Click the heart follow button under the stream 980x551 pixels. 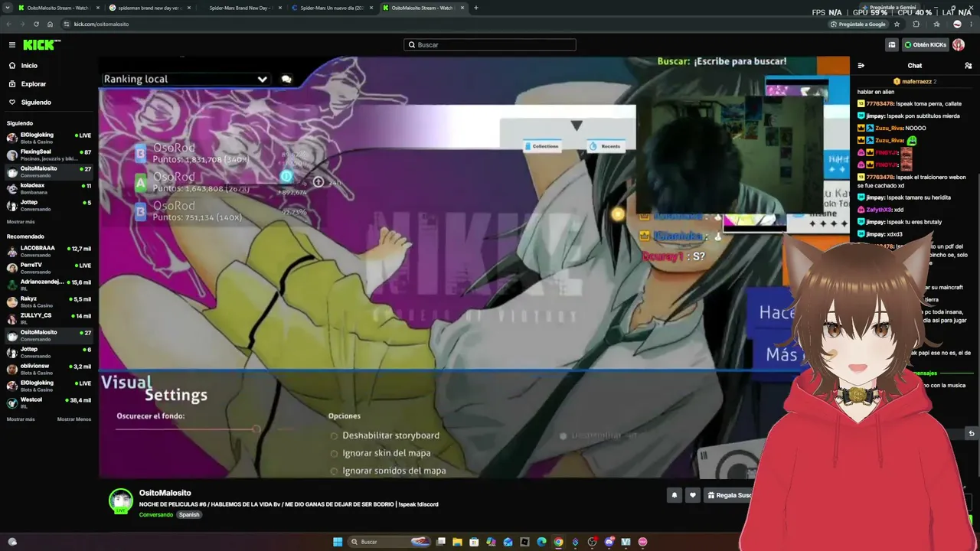click(x=693, y=495)
